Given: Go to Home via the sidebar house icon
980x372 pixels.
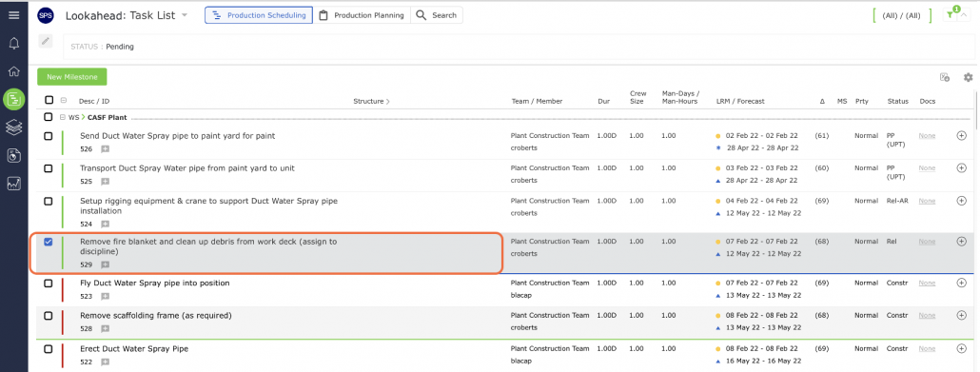Looking at the screenshot, I should pos(13,71).
